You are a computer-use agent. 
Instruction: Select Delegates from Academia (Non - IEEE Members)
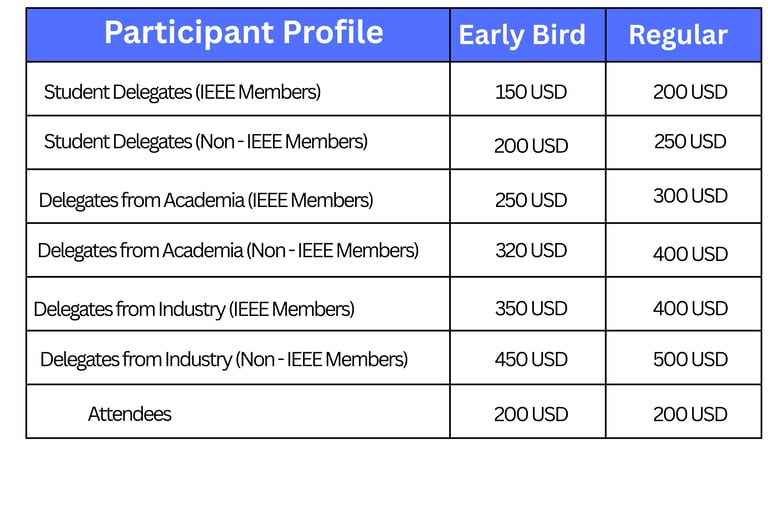coord(228,250)
